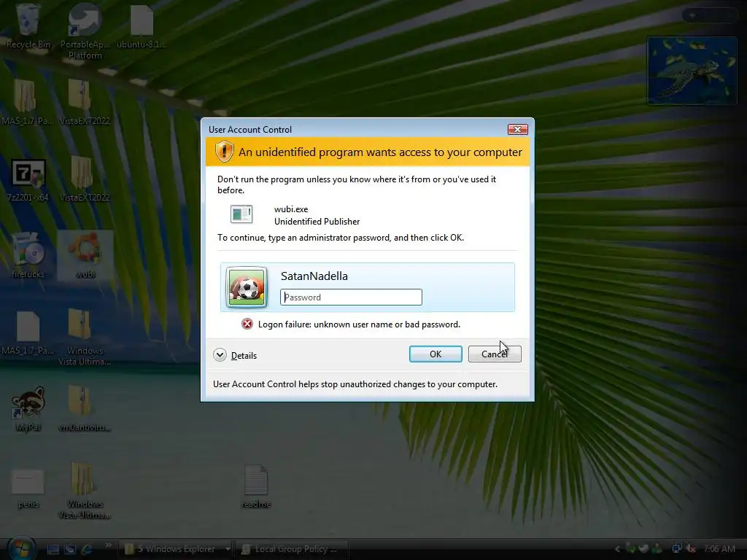Select the ubuntu-8.1 file on desktop

pyautogui.click(x=142, y=26)
